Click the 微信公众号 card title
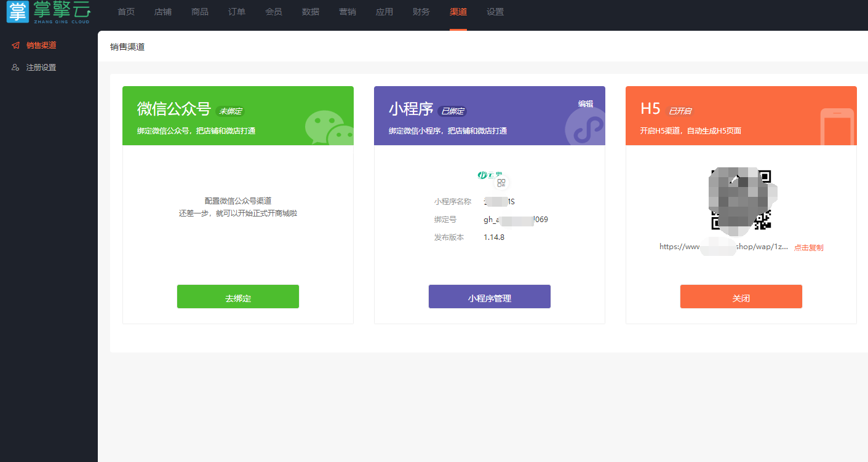The width and height of the screenshot is (868, 462). 174,109
